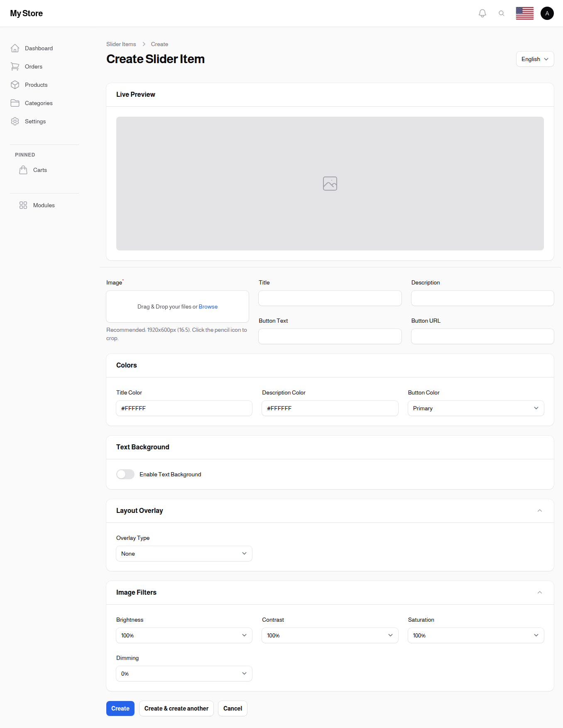Click the search magnifier icon

502,13
